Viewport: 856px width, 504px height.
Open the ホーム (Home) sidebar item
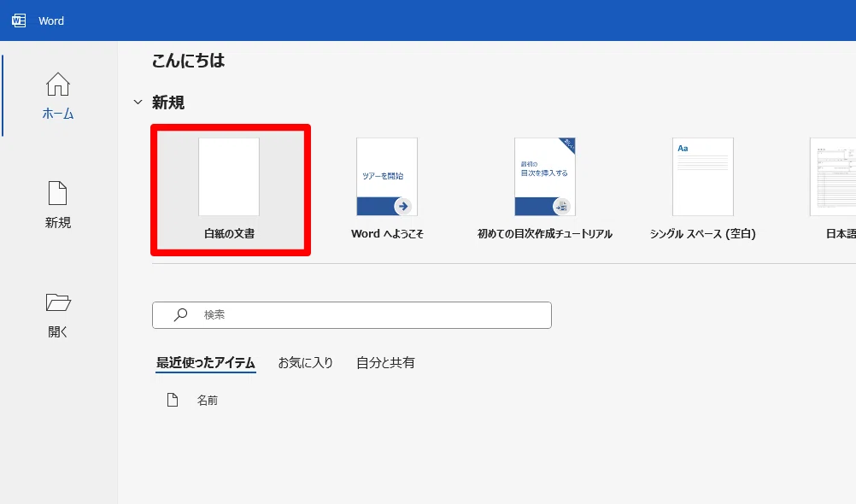58,97
